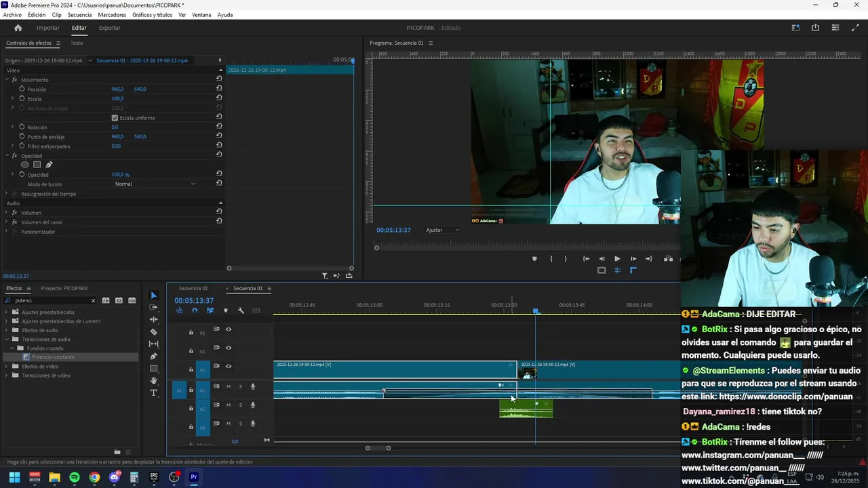Mark Out point in Program monitor
The width and height of the screenshot is (868, 488).
(x=566, y=259)
